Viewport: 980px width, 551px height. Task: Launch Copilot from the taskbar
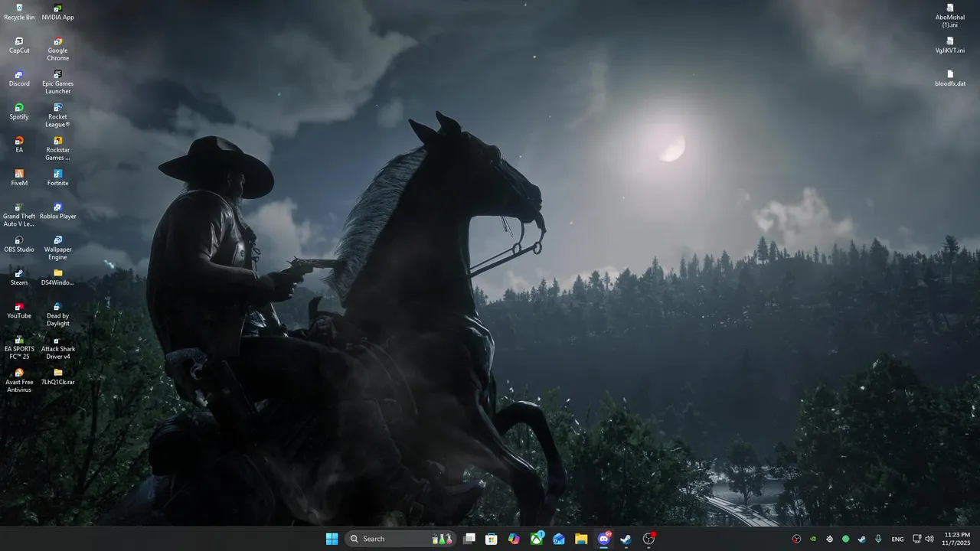coord(514,539)
